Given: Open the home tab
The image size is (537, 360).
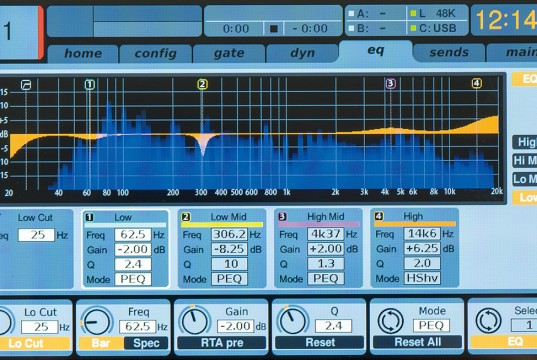Looking at the screenshot, I should pos(83,53).
